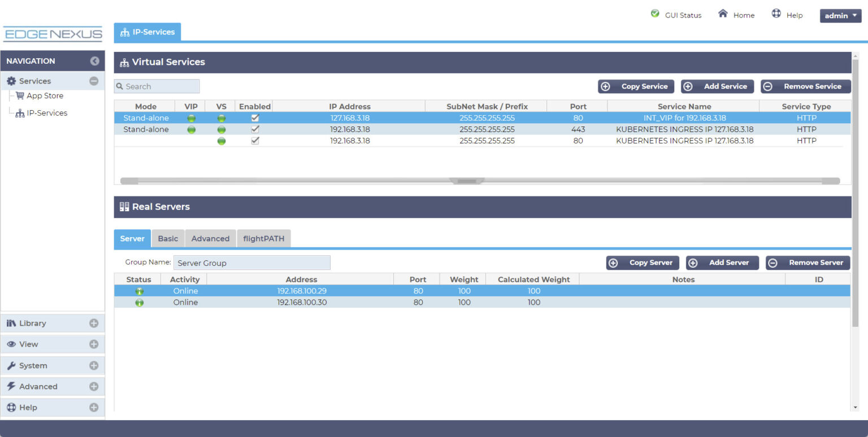Viewport: 868px width, 437px height.
Task: Open the Home icon in top bar
Action: tap(722, 15)
